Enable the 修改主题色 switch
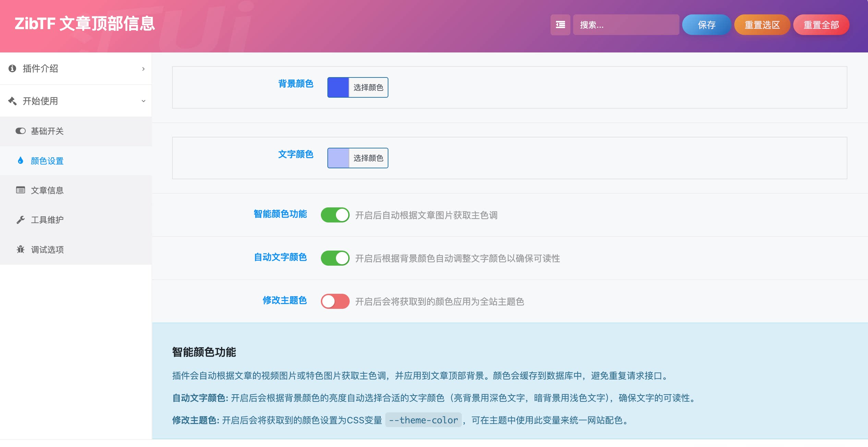Viewport: 868px width, 447px height. point(335,301)
